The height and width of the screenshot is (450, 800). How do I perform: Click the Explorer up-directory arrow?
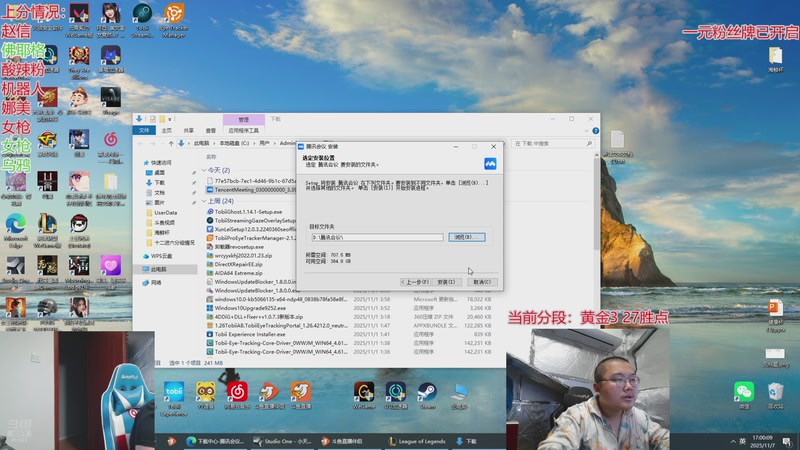tap(171, 144)
